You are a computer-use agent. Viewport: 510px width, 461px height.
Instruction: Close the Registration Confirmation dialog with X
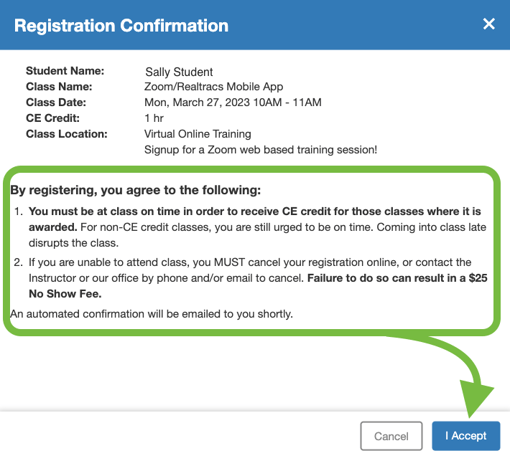pyautogui.click(x=489, y=24)
